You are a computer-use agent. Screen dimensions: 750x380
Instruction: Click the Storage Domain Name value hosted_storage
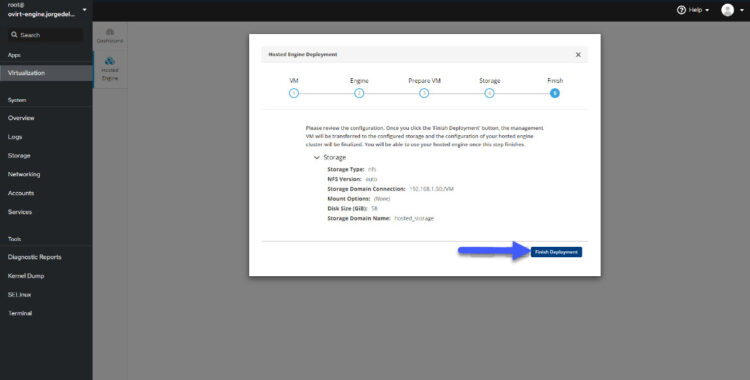pyautogui.click(x=414, y=218)
